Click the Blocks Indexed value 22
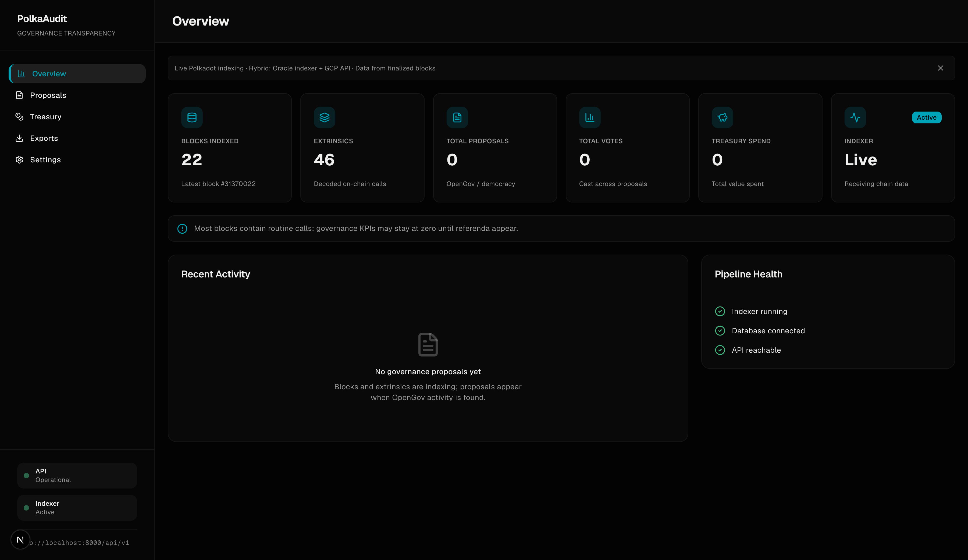The image size is (968, 560). coord(192,160)
